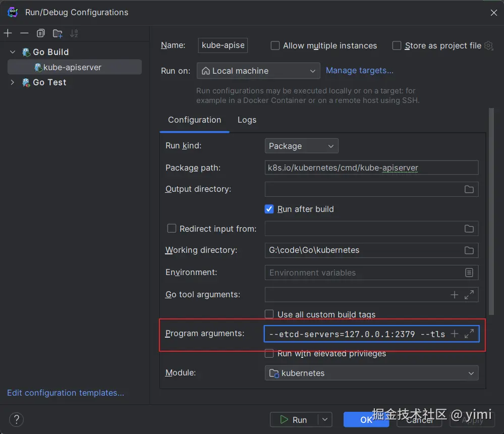
Task: Enable Use all custom build tags
Action: [269, 314]
